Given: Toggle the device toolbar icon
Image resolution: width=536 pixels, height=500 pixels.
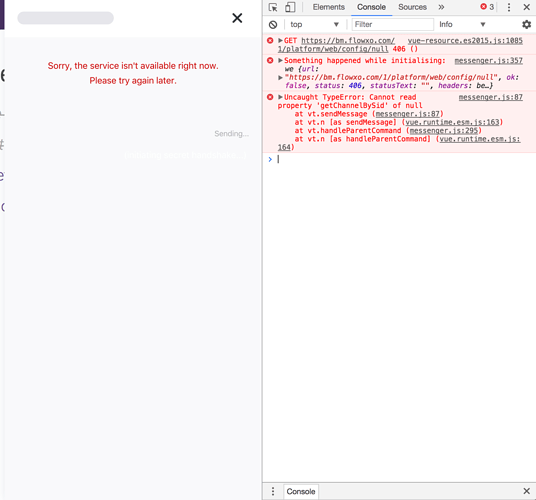Looking at the screenshot, I should click(x=290, y=7).
